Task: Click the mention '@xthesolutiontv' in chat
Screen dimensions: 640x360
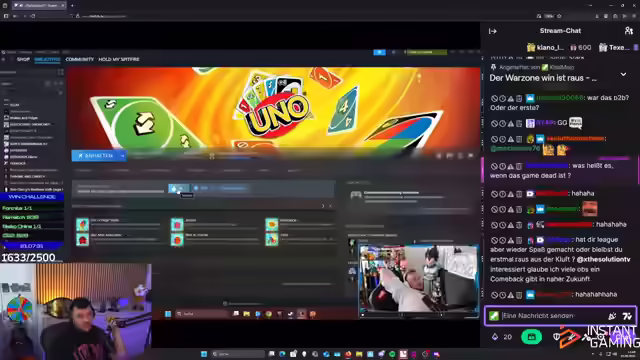Action: pyautogui.click(x=603, y=260)
